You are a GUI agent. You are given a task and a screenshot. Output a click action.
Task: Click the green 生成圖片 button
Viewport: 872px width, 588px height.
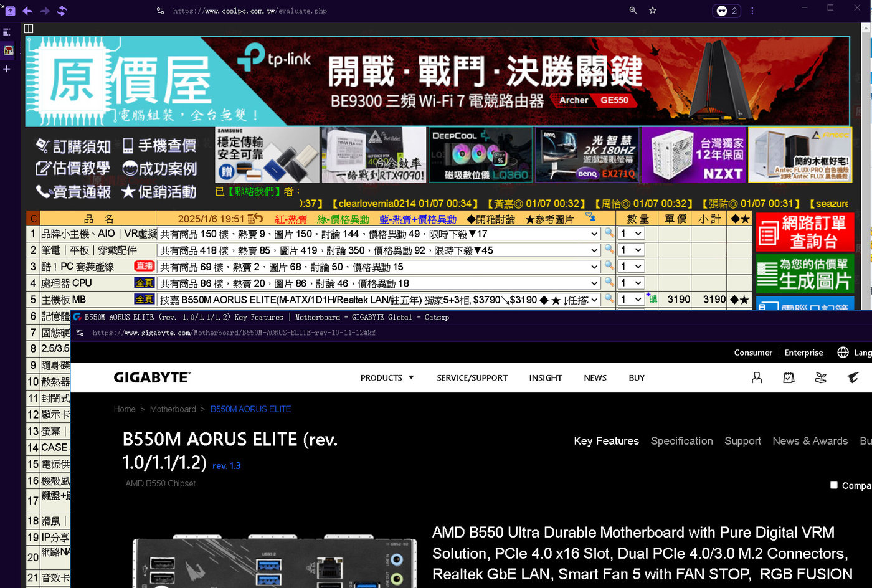tap(805, 274)
